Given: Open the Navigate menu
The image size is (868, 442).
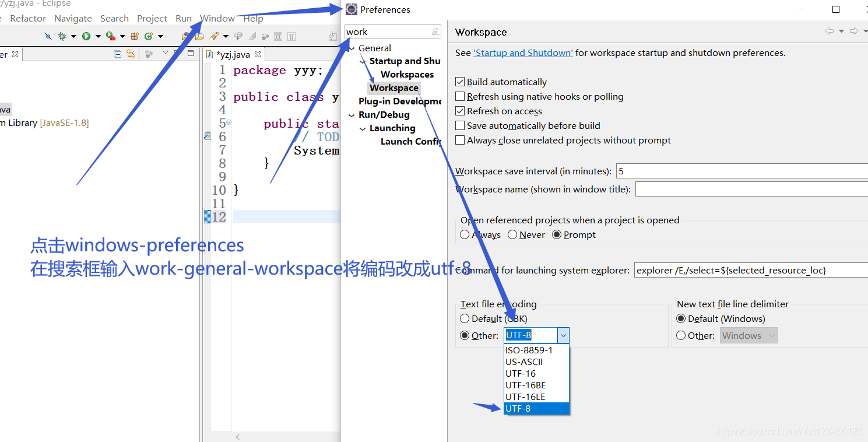Looking at the screenshot, I should [73, 19].
